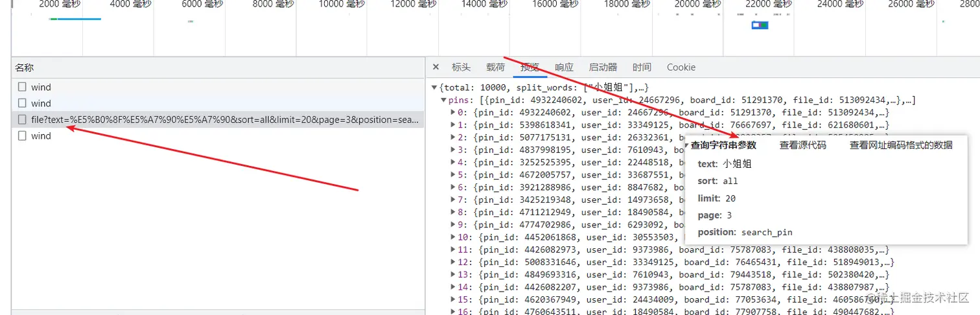Expand pin entry 5 with pin_id 4672005757

pyautogui.click(x=453, y=175)
